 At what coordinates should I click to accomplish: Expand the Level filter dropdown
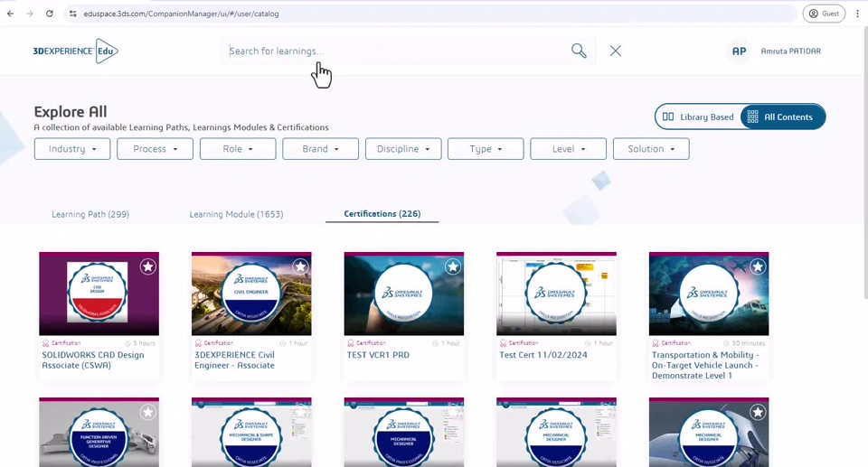pyautogui.click(x=568, y=149)
